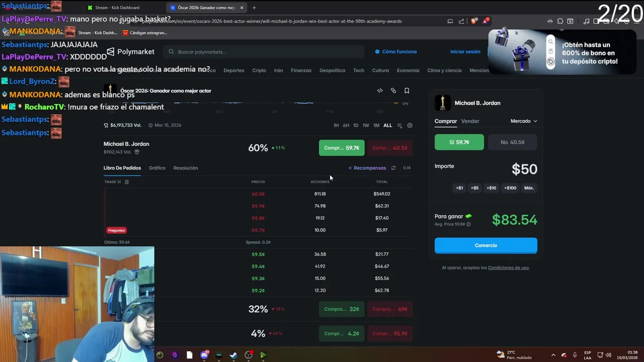
Task: Click the 600% bono crypto deposit banner
Action: [562, 53]
